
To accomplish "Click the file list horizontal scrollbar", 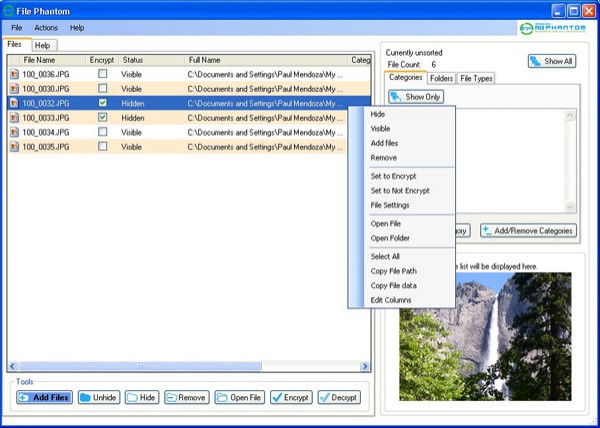I will pyautogui.click(x=180, y=366).
